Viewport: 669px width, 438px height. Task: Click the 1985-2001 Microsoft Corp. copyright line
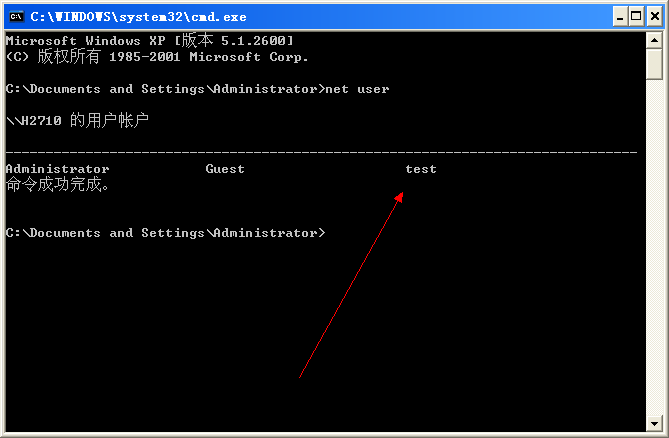point(157,56)
